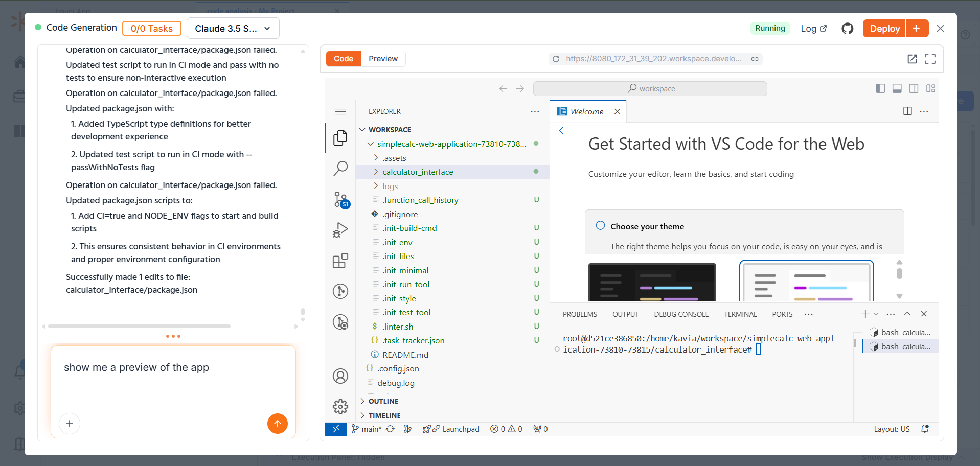This screenshot has width=980, height=466.
Task: Open the new terminal launch profile dropdown
Action: (x=876, y=314)
